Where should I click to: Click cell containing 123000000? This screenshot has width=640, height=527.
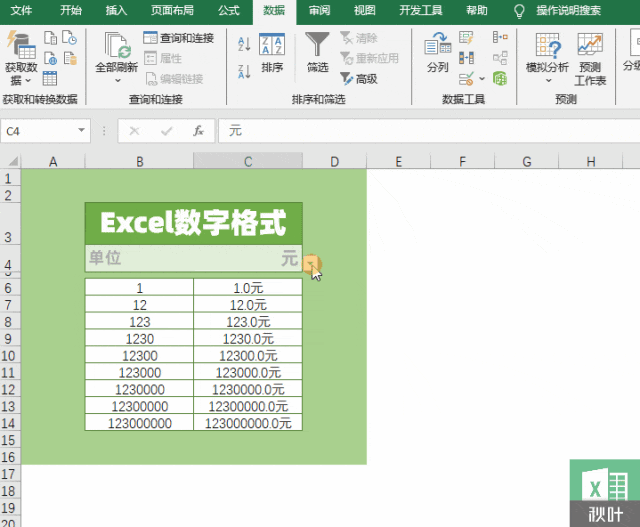click(139, 423)
